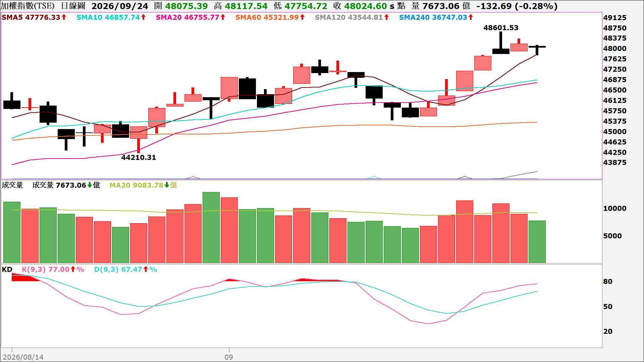The image size is (644, 362).
Task: Click the SMA10 46857.74 label
Action: [x=111, y=17]
